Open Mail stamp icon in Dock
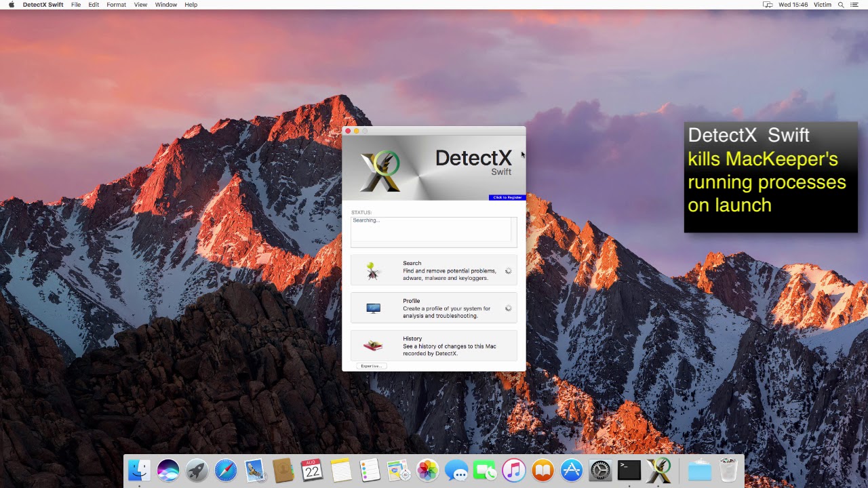The image size is (868, 488). 255,470
